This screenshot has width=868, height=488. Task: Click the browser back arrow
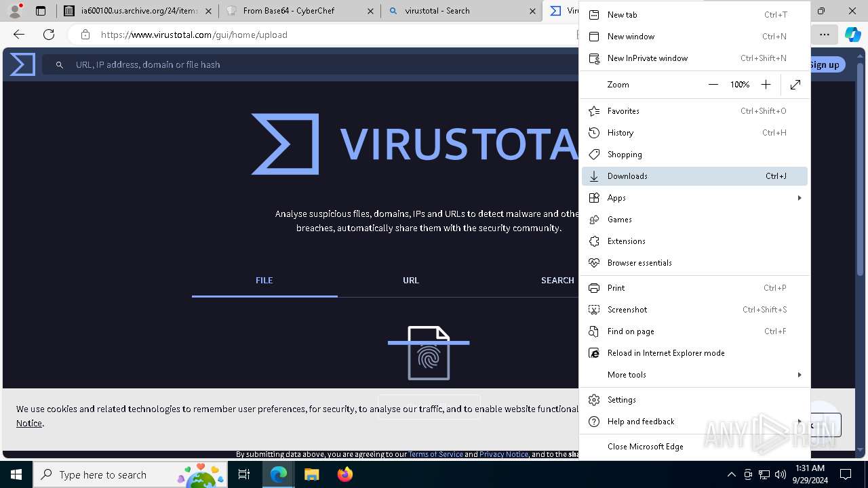[19, 35]
